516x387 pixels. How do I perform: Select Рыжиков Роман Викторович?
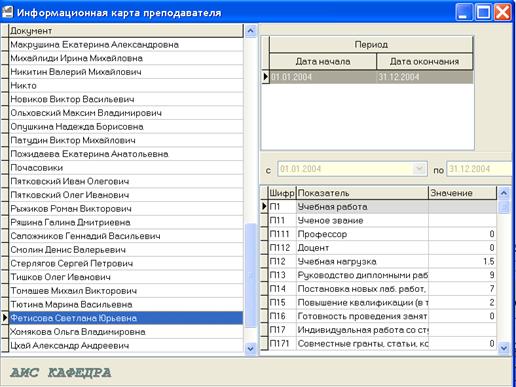coord(126,209)
